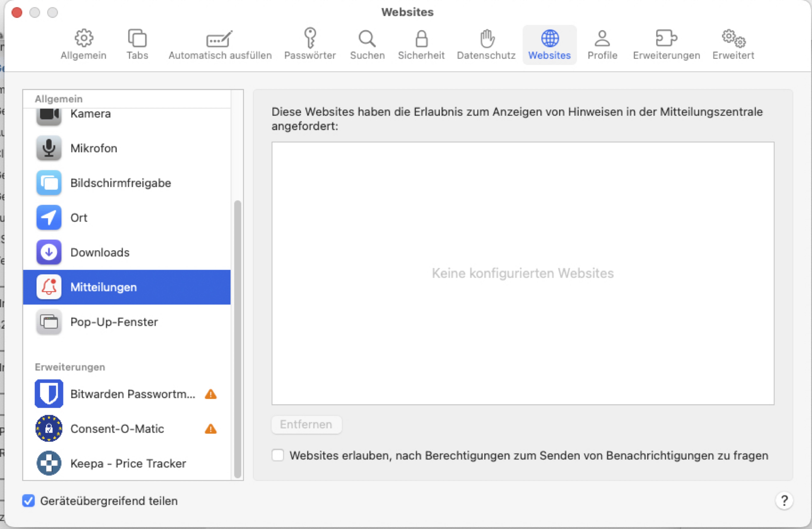Open the Tabs preferences icon
Screen dimensions: 812x529
point(137,38)
